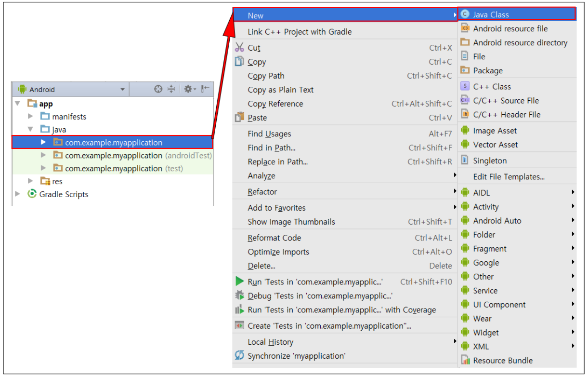This screenshot has width=588, height=376.
Task: Open the Local History submenu
Action: click(x=345, y=342)
